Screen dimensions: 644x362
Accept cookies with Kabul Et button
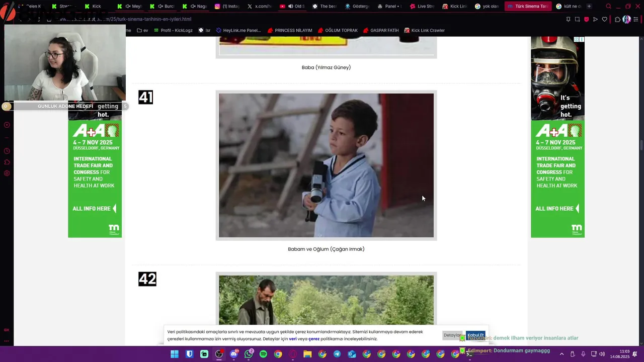pos(475,335)
